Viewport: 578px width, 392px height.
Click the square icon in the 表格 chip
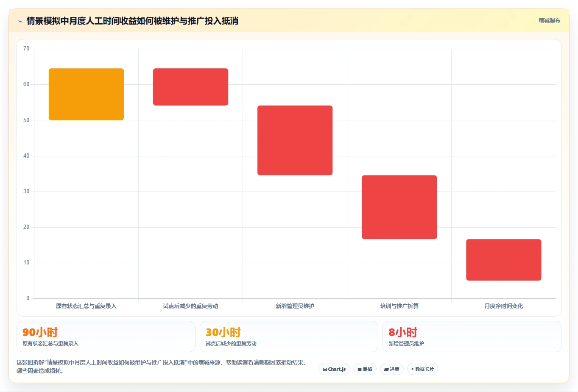click(x=360, y=370)
